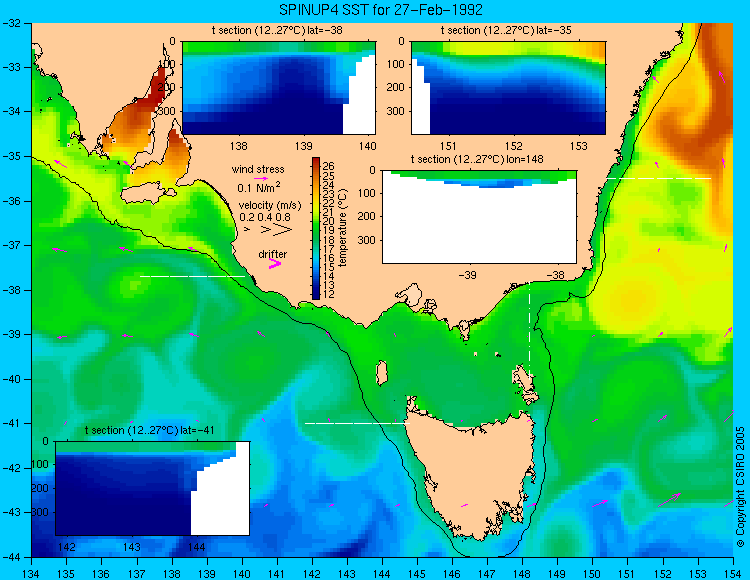Image resolution: width=750 pixels, height=580 pixels.
Task: Click the "0.2 0.4 0.8" velocity scale values
Action: 265,217
